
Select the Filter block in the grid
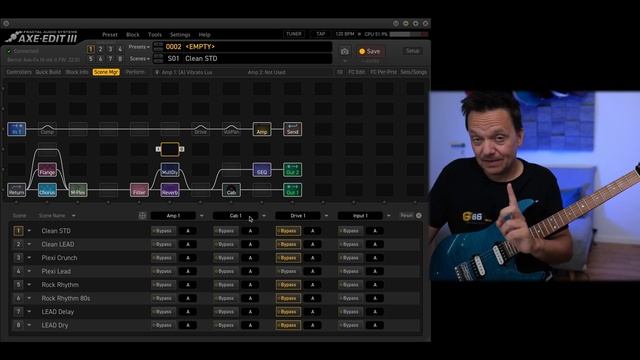tap(139, 190)
